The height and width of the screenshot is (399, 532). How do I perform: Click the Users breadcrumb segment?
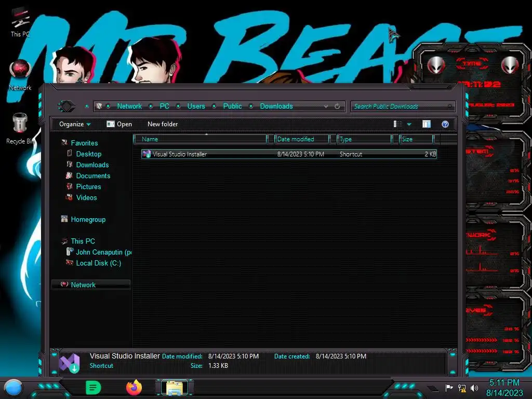tap(196, 106)
